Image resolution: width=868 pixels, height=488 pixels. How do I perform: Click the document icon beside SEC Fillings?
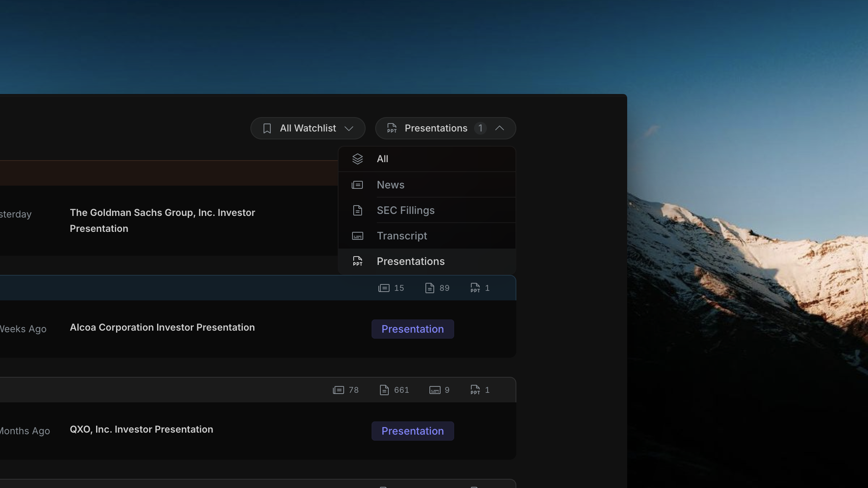click(358, 210)
